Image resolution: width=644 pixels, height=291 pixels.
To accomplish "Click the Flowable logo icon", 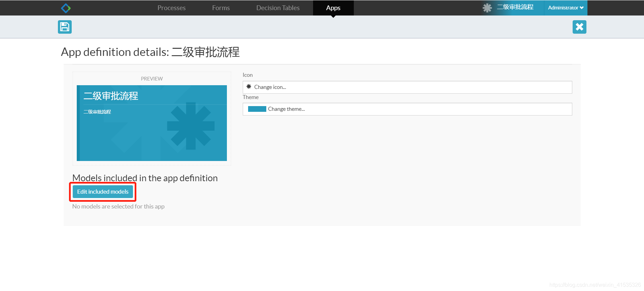I will pyautogui.click(x=66, y=8).
